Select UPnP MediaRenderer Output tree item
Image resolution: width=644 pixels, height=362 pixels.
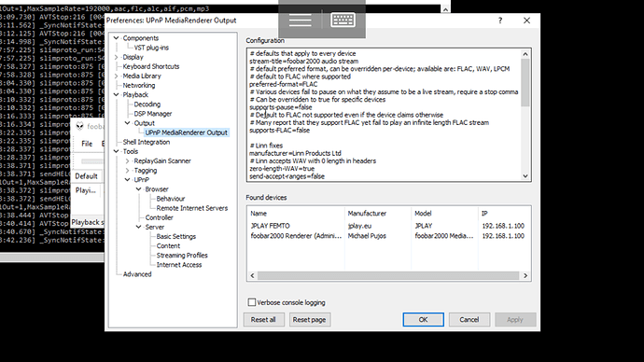pyautogui.click(x=186, y=132)
